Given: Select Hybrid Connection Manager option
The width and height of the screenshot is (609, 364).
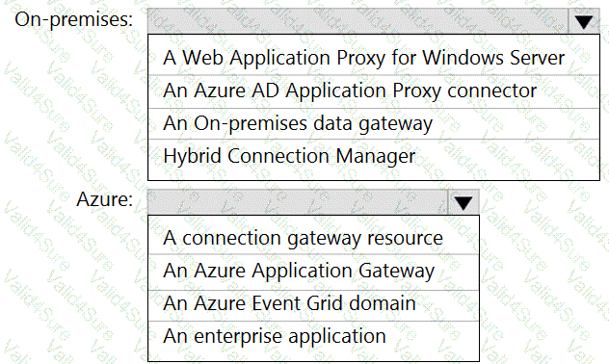Looking at the screenshot, I should coord(374,156).
